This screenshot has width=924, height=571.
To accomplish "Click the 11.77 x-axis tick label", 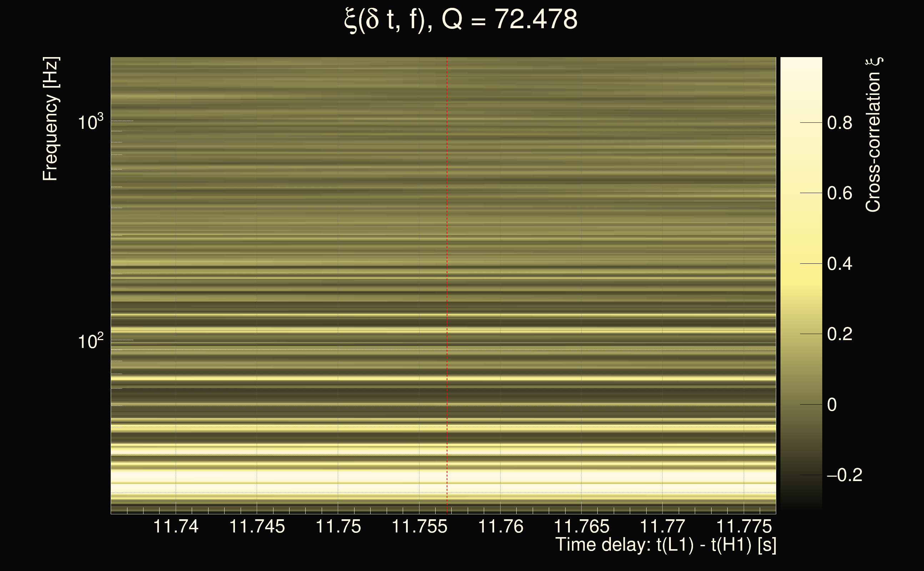I will (662, 526).
